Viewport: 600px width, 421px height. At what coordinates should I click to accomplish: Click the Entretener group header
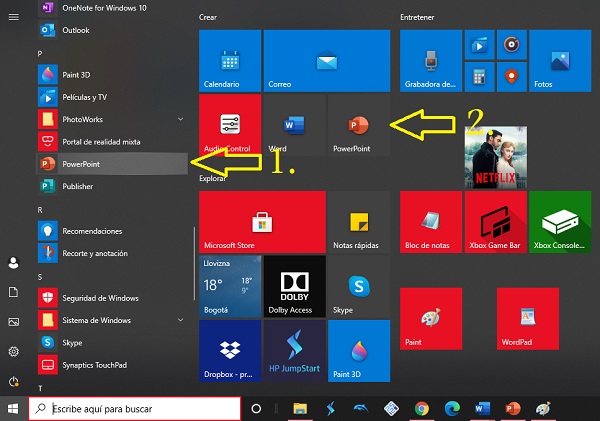click(x=417, y=17)
